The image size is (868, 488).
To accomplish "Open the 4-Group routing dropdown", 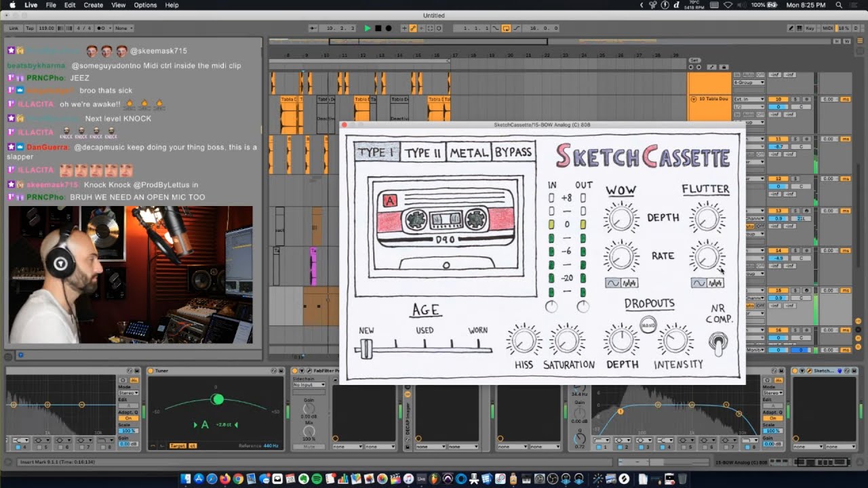I will coord(749,83).
